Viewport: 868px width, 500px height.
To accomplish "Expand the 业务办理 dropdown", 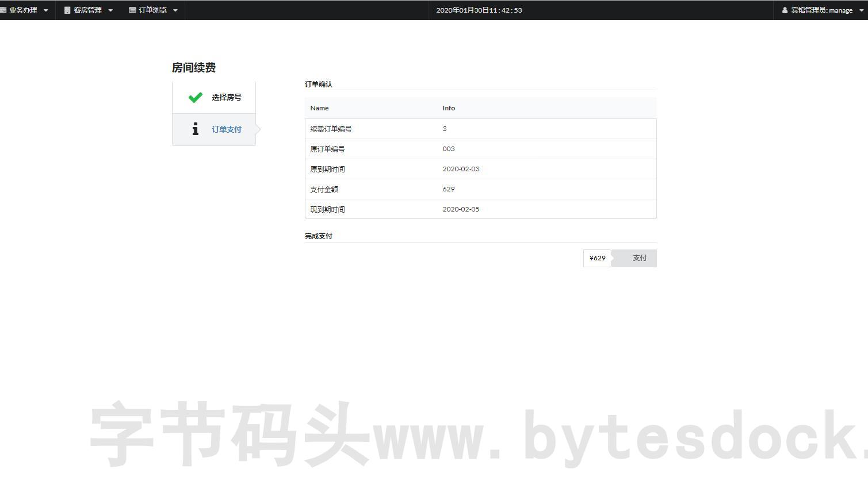I will click(46, 10).
